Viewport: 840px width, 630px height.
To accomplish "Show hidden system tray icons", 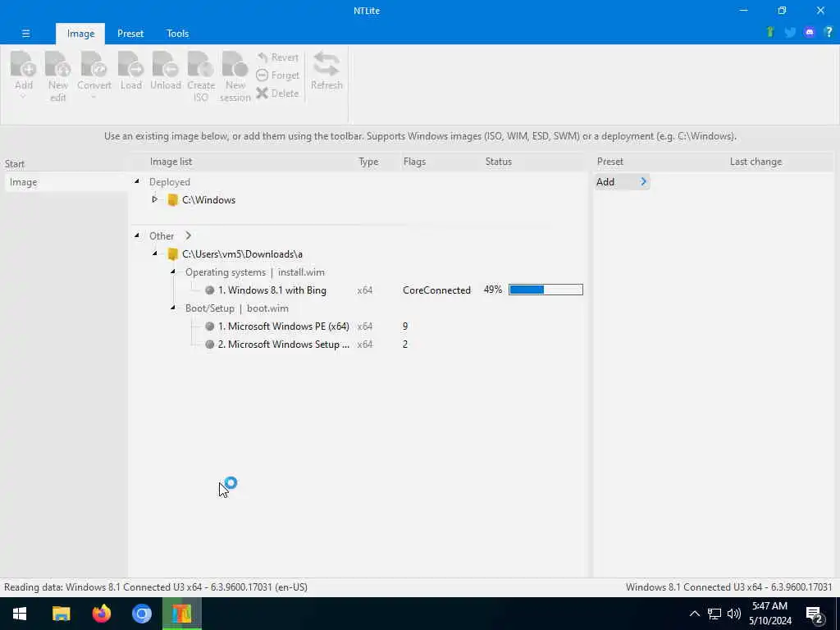I will point(694,614).
